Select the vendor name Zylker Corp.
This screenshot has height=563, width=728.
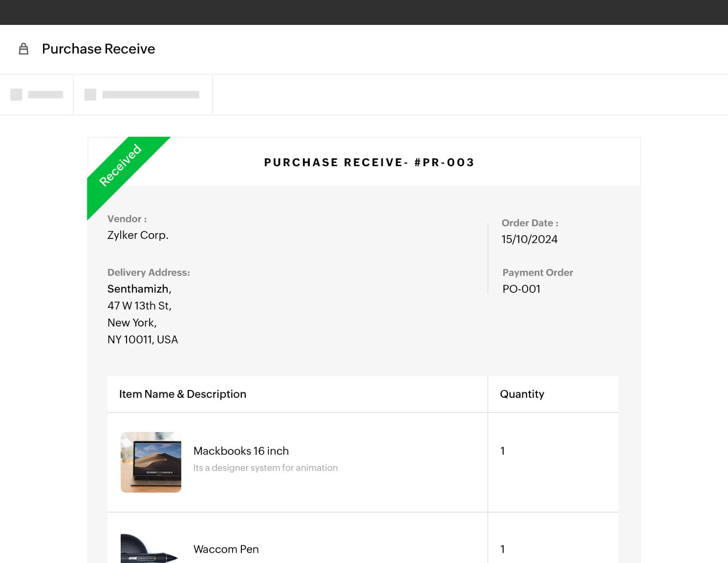click(138, 235)
